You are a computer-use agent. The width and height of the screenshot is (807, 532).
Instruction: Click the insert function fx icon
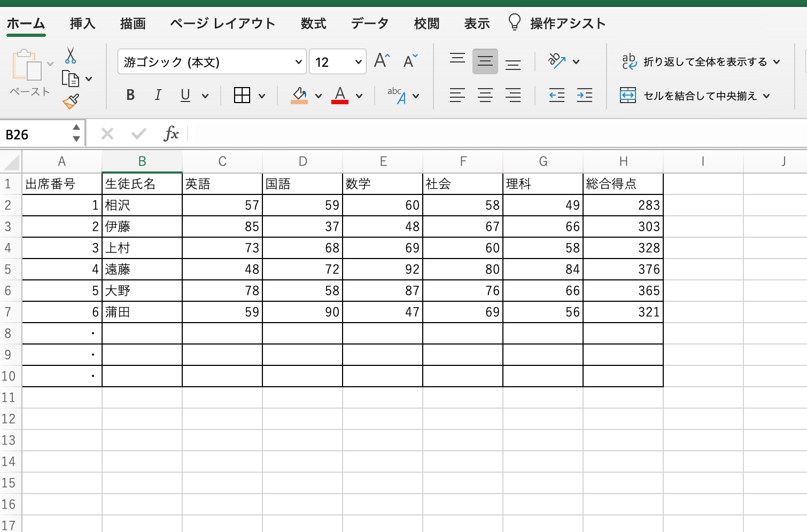click(x=170, y=134)
